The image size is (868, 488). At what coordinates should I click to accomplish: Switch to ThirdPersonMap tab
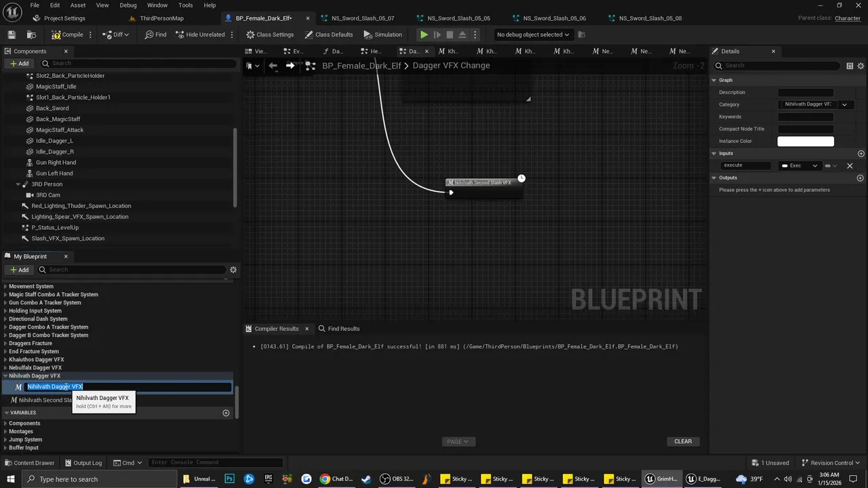click(161, 18)
